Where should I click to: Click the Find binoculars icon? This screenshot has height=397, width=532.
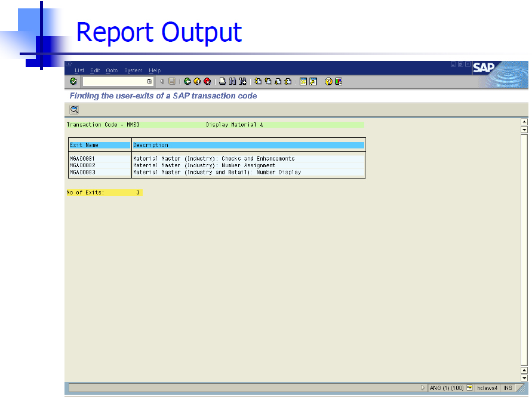[232, 81]
